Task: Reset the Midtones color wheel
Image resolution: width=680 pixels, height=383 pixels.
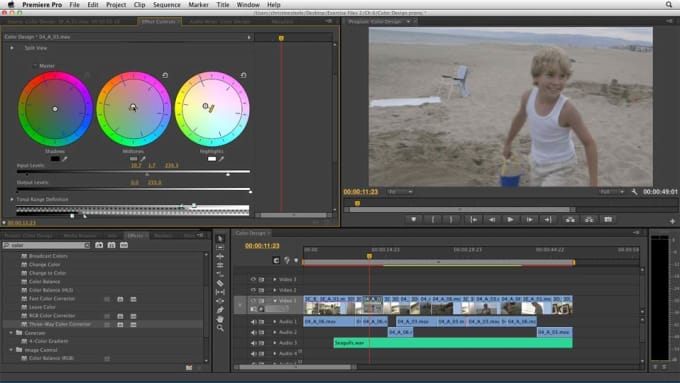Action: (x=165, y=75)
